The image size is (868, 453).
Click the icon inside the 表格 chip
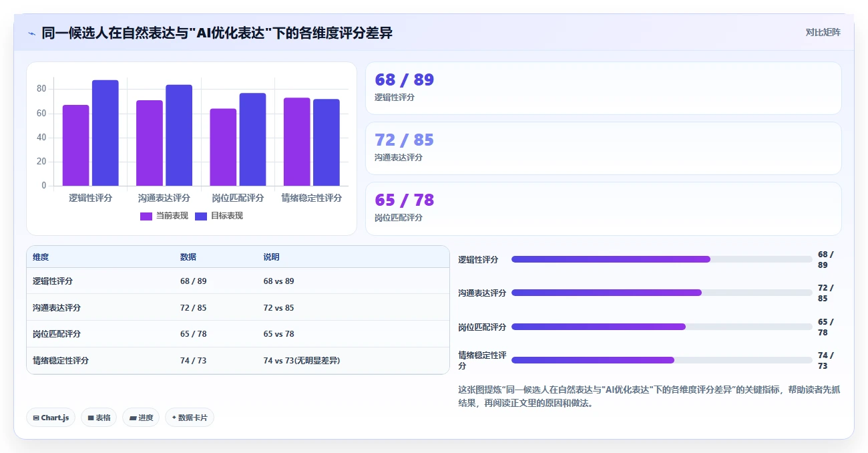91,418
